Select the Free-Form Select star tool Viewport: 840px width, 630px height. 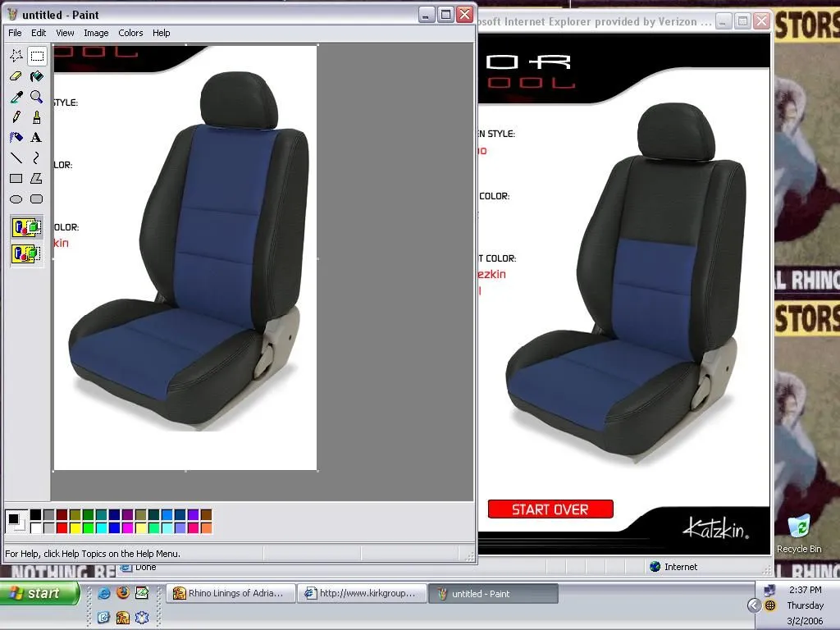[x=16, y=56]
